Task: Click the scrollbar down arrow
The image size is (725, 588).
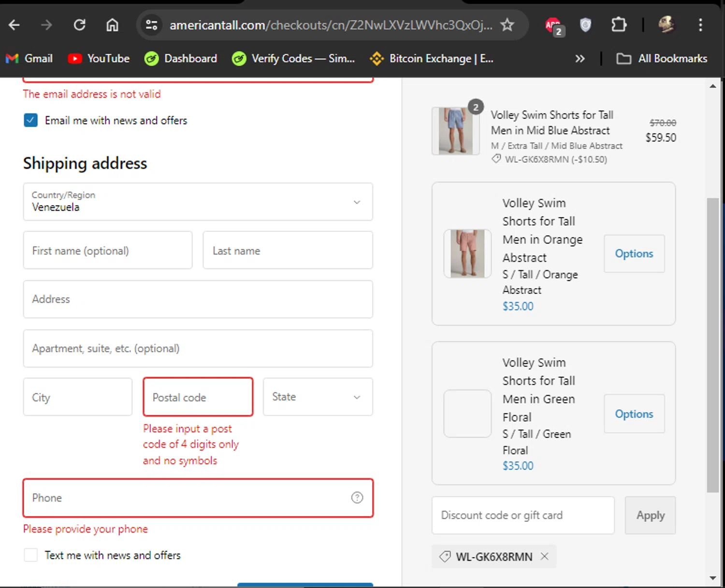Action: tap(712, 578)
